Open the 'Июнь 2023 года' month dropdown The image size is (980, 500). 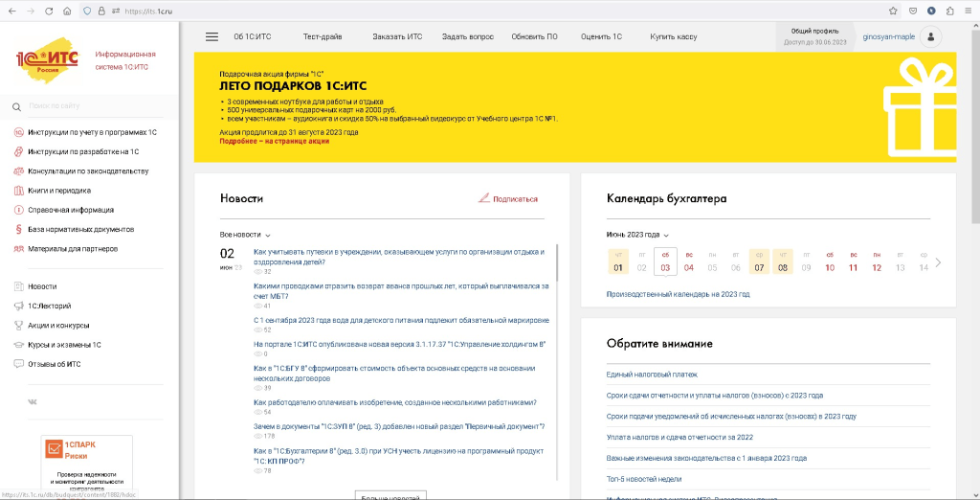tap(637, 235)
